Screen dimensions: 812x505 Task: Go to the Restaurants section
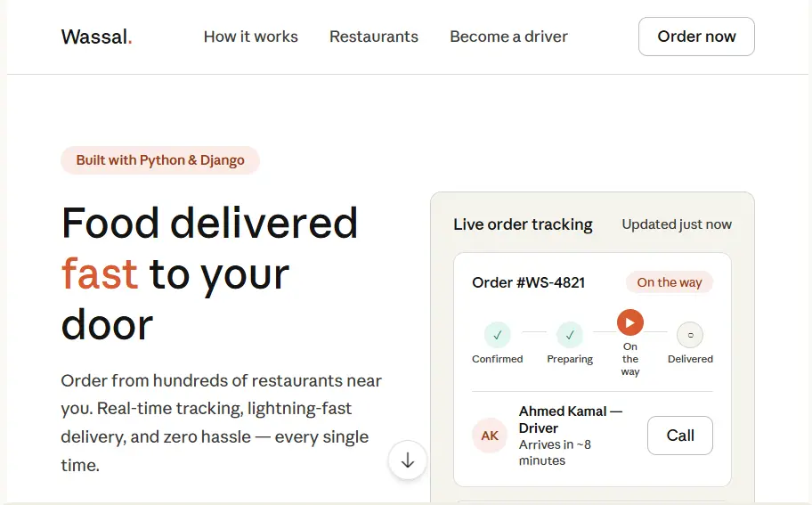374,37
